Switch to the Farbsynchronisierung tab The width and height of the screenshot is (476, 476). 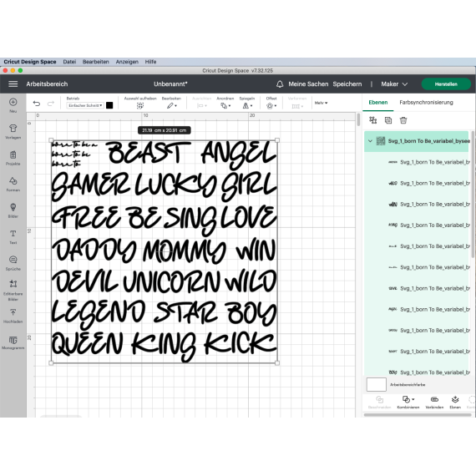pos(426,103)
